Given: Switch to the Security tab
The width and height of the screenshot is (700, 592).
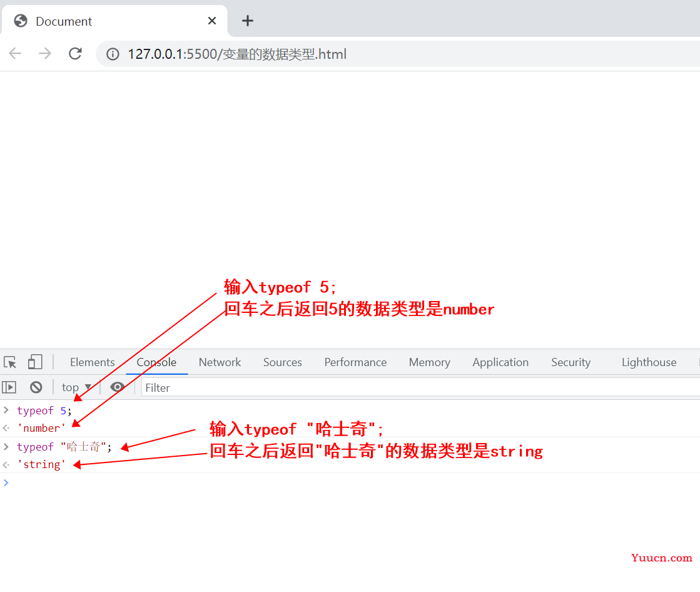Looking at the screenshot, I should point(571,362).
